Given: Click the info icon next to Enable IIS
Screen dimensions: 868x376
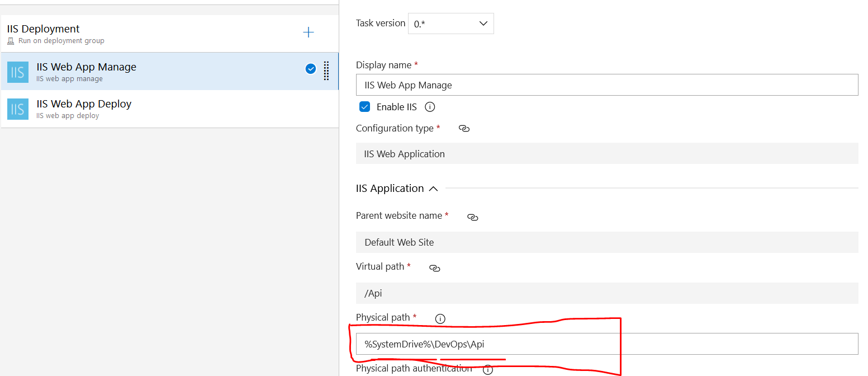Looking at the screenshot, I should coord(430,107).
